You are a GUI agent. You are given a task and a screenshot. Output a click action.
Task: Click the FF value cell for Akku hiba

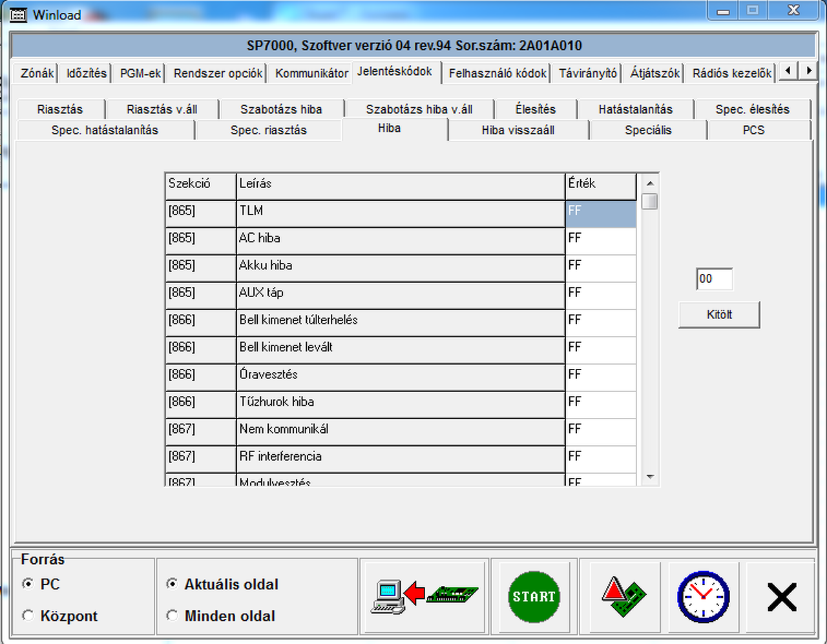[601, 268]
